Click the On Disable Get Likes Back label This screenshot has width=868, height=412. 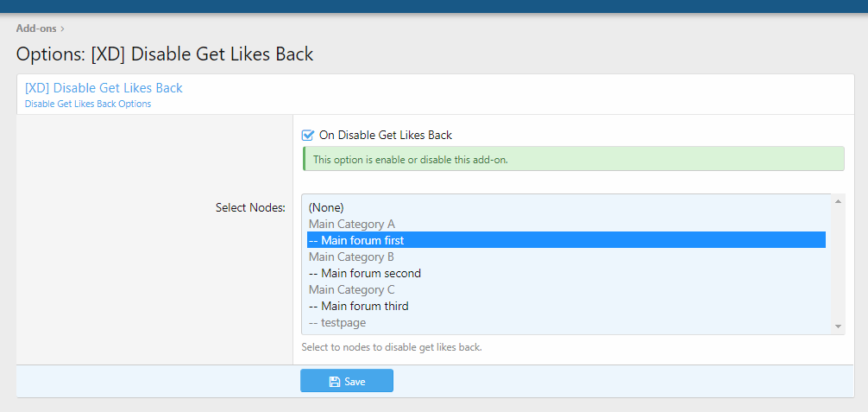tap(386, 135)
